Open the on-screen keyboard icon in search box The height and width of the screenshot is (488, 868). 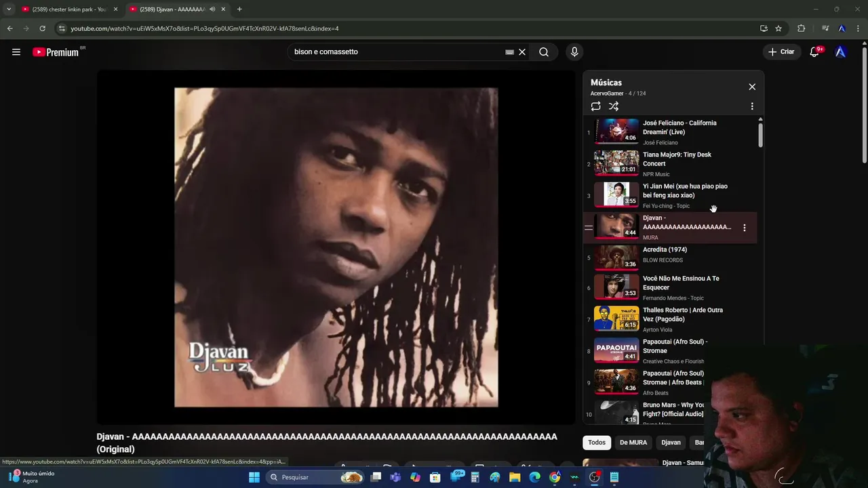[x=509, y=52]
